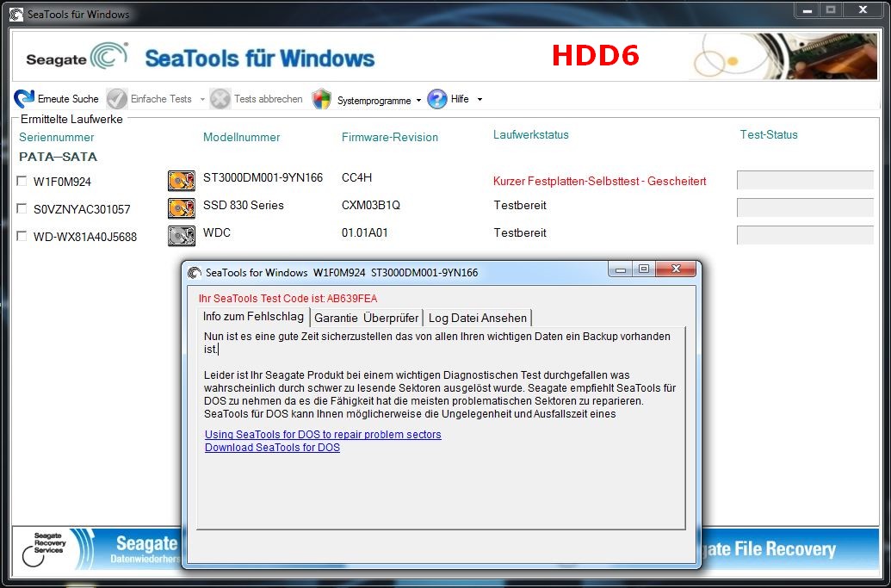Click test progress bar for W1F0M924 row
The height and width of the screenshot is (588, 891).
click(805, 180)
